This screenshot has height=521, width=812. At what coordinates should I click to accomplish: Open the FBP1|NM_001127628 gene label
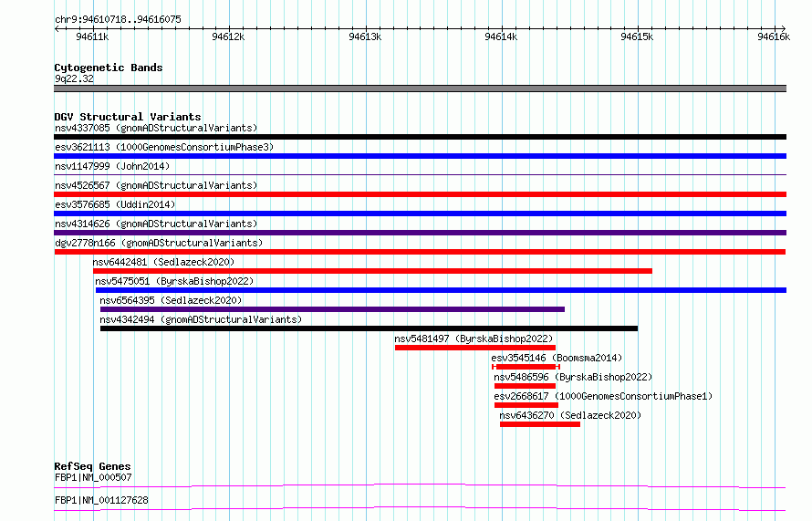101,500
